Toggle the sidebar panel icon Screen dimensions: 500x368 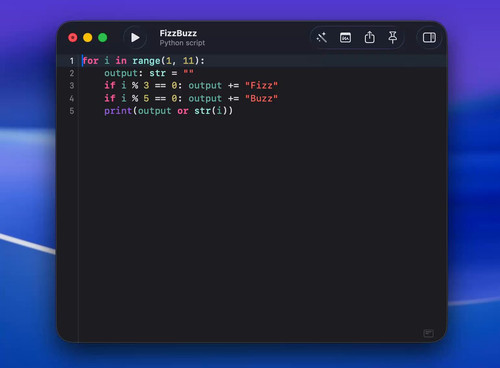coord(429,38)
